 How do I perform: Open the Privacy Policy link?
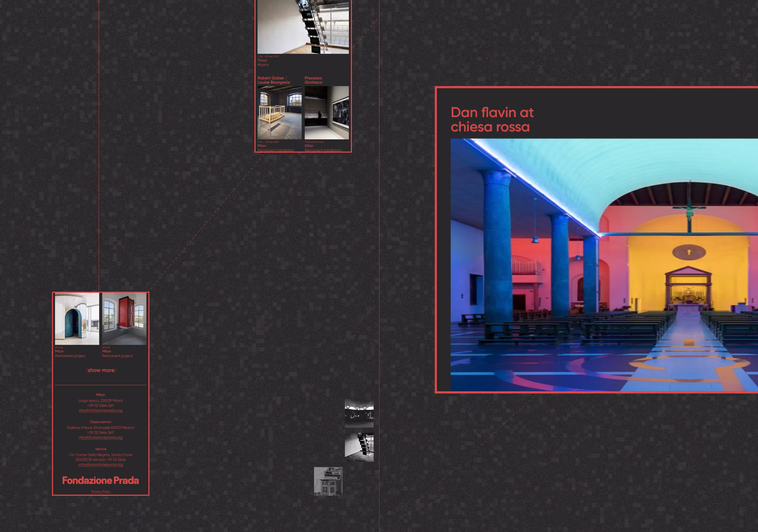pos(101,491)
